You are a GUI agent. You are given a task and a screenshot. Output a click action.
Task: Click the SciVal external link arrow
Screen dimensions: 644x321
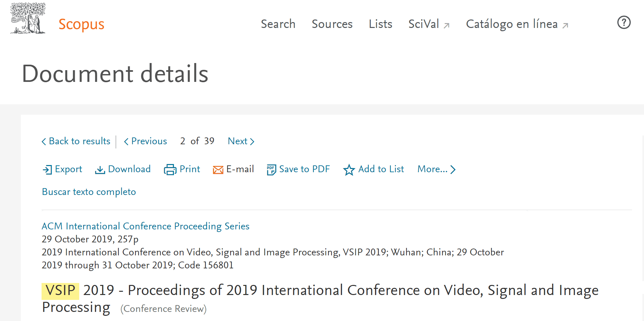tap(447, 25)
